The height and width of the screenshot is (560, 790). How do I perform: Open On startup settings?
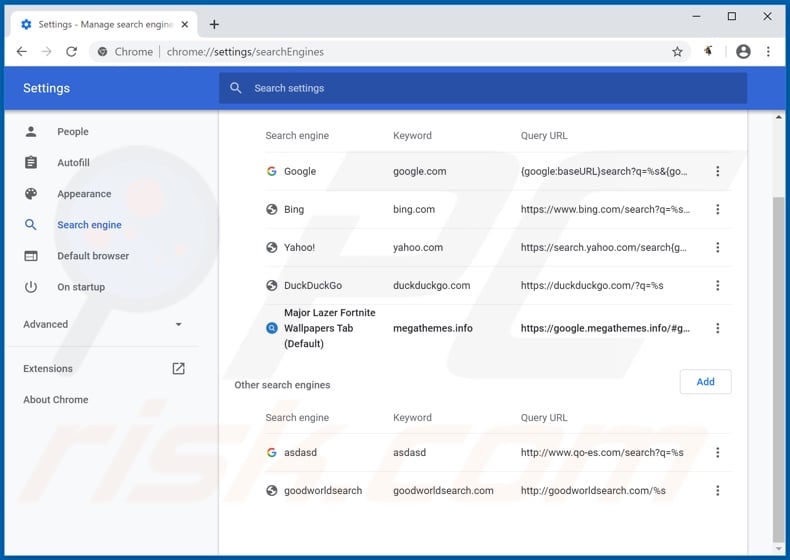pyautogui.click(x=81, y=287)
